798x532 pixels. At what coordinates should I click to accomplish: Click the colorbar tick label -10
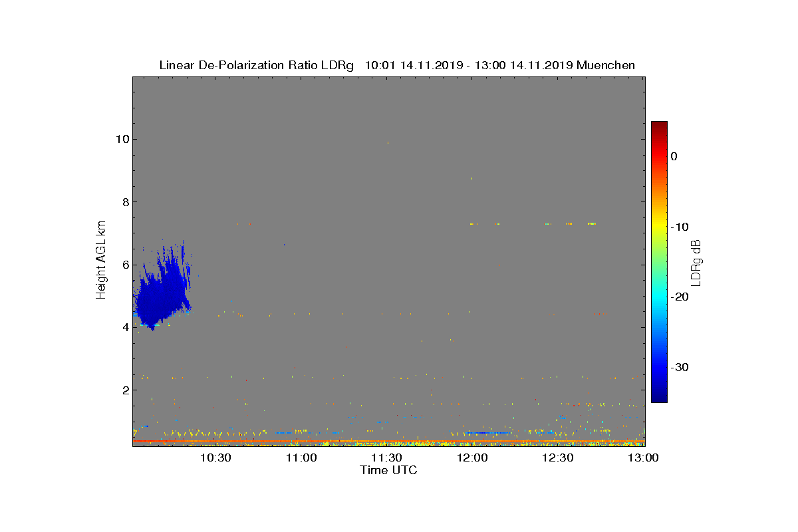[679, 227]
